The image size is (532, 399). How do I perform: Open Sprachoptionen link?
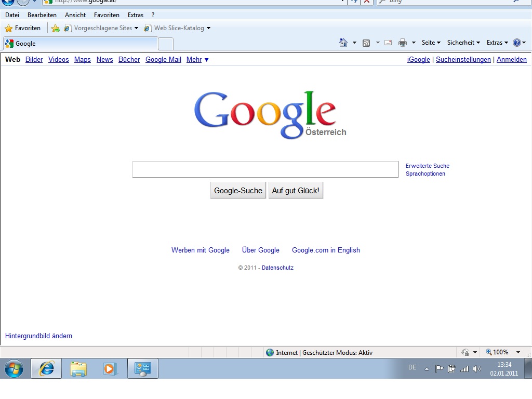click(425, 174)
